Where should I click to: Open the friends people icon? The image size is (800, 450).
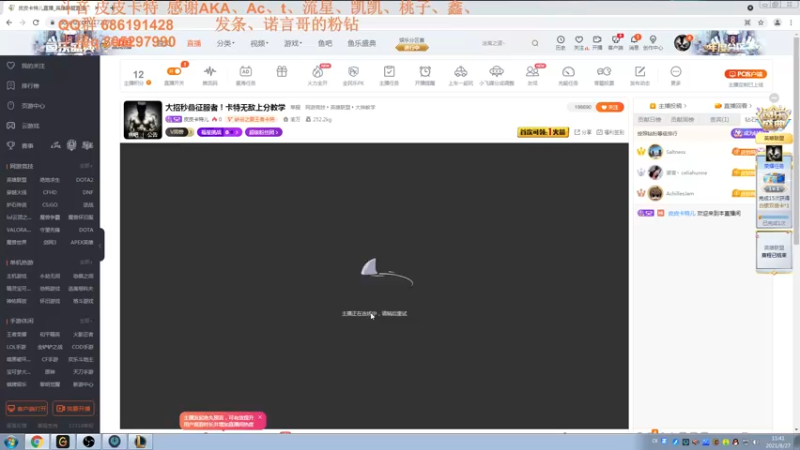(x=532, y=72)
